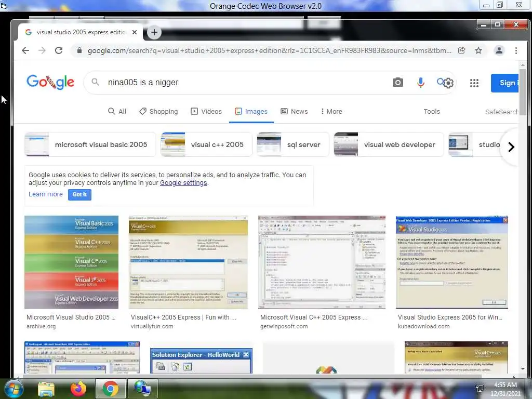Share this page icon in address bar
532x399 pixels.
pos(462,50)
